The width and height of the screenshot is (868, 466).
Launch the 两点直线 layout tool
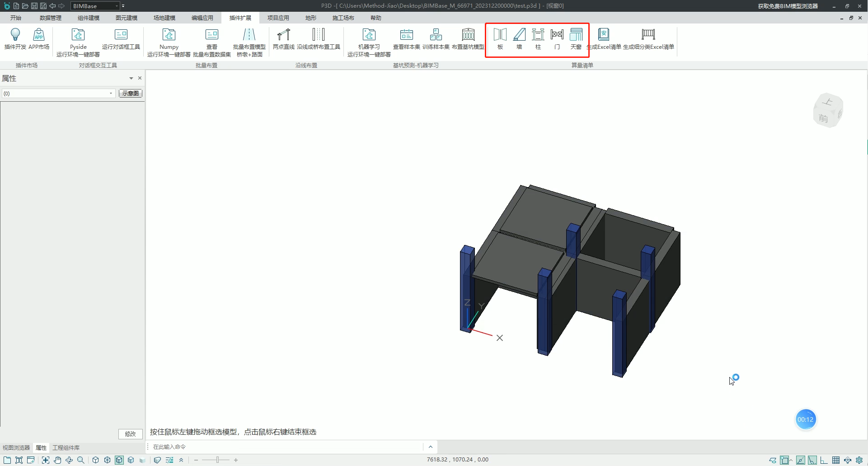(x=283, y=38)
